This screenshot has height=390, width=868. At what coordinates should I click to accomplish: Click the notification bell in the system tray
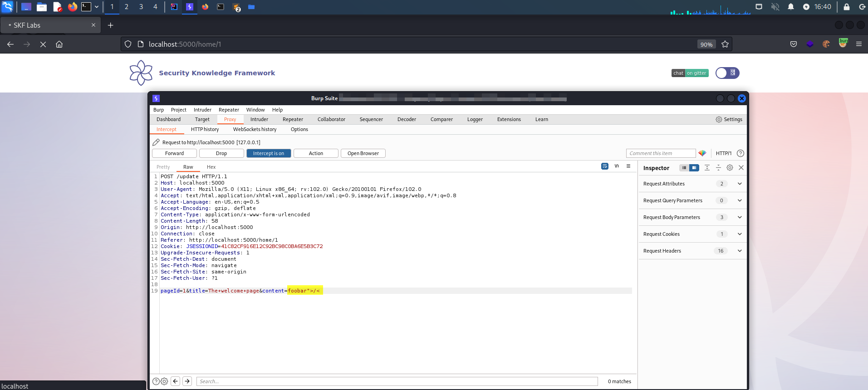(x=791, y=6)
